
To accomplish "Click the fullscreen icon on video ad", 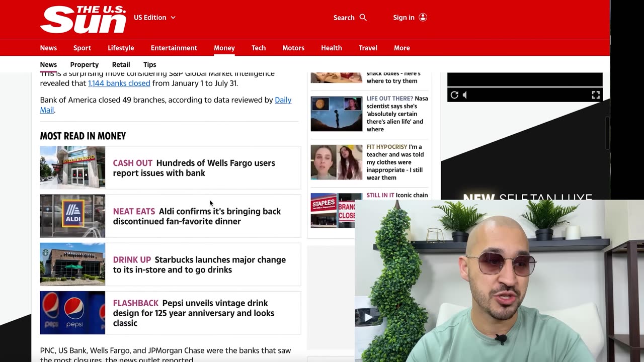I will point(596,95).
